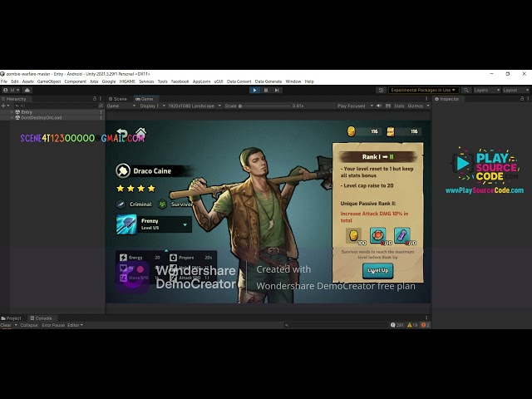
Task: Open the Game view panel options menu
Action: click(x=426, y=99)
